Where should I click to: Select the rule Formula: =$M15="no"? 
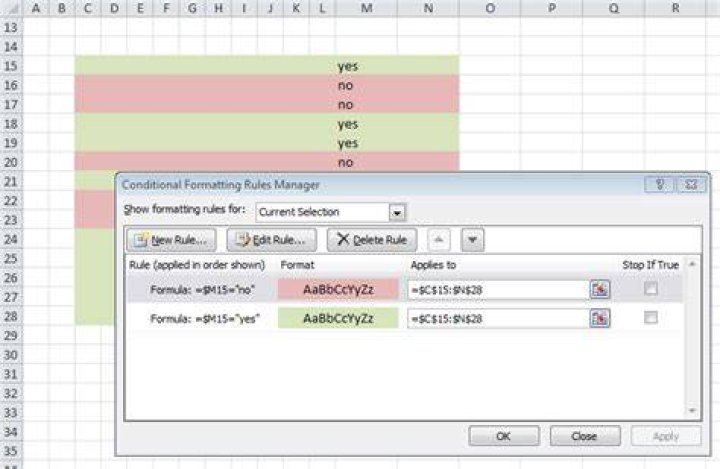point(202,289)
